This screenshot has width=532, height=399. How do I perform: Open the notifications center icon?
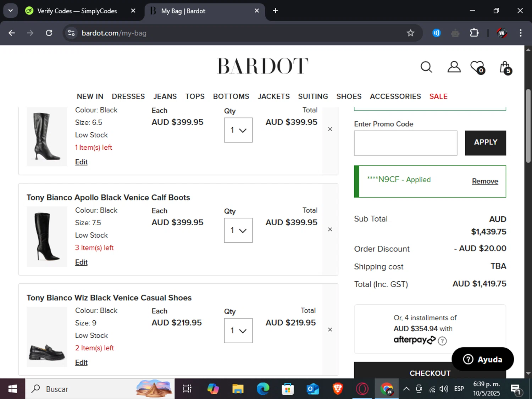click(x=516, y=389)
